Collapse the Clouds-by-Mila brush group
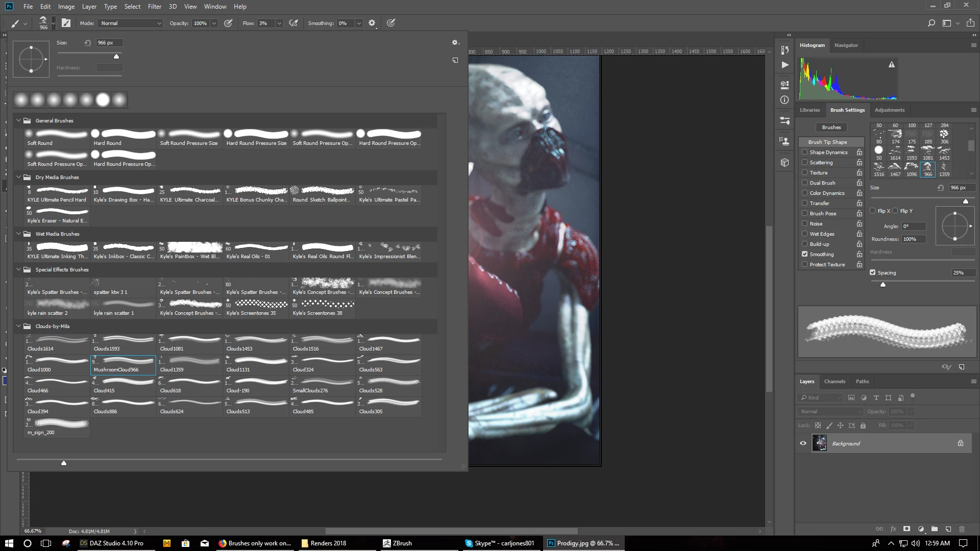Screen dimensions: 980x551 pos(19,326)
